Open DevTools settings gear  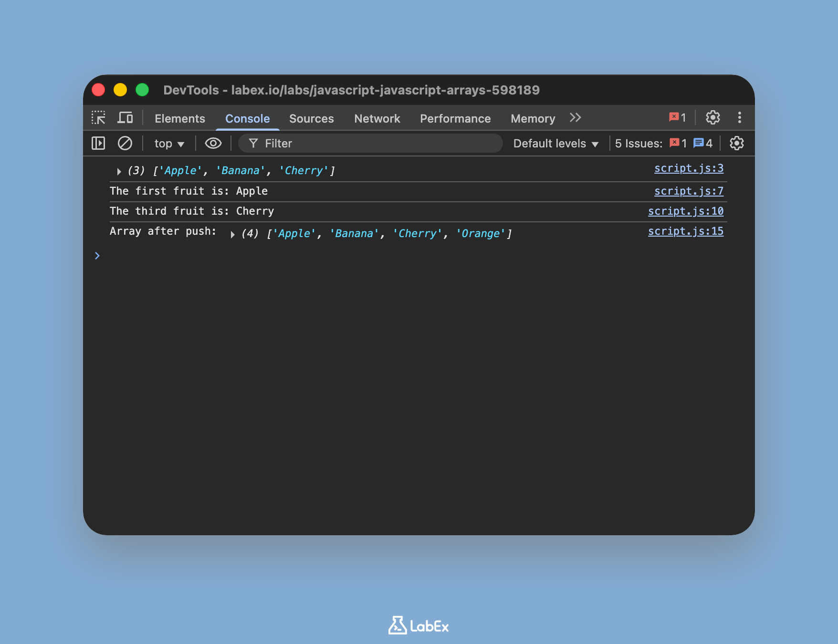click(x=713, y=118)
